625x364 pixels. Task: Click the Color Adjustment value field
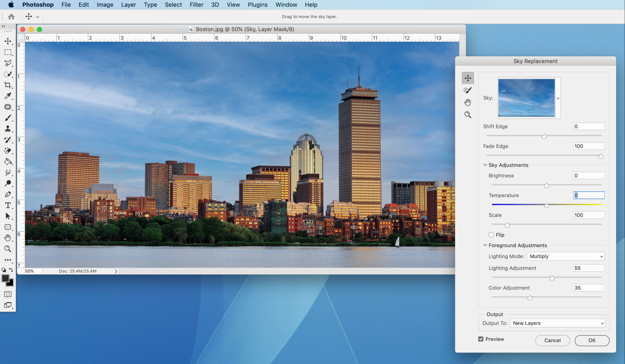click(589, 288)
